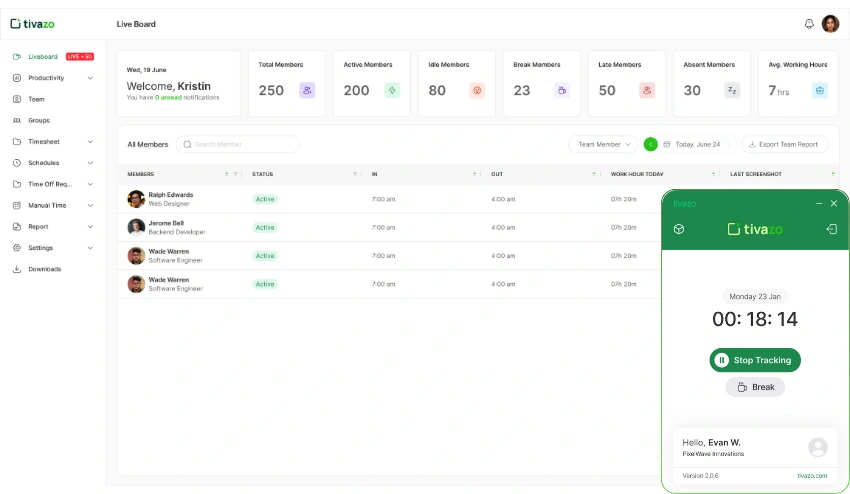The width and height of the screenshot is (850, 494).
Task: Click the Active Members green icon
Action: pyautogui.click(x=392, y=90)
